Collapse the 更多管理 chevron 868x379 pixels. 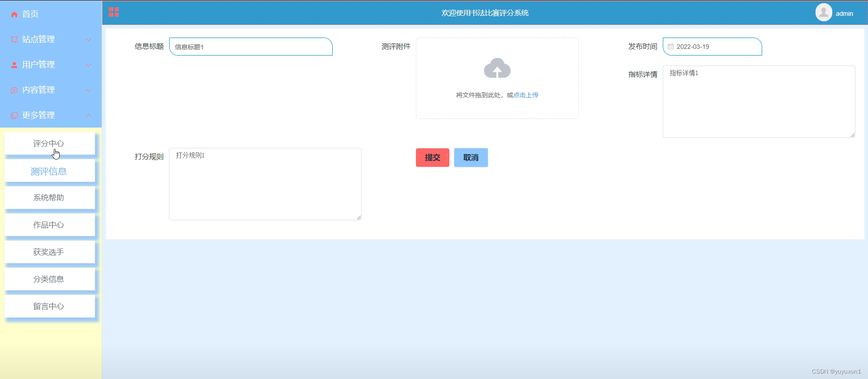(89, 116)
